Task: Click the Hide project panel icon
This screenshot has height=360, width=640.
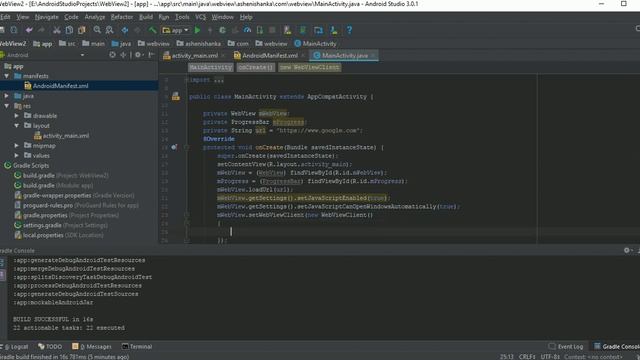Action: (x=151, y=55)
